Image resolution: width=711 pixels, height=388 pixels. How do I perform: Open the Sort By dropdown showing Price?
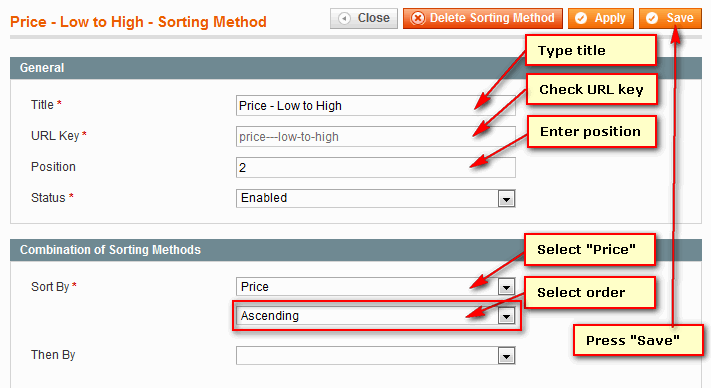point(375,286)
